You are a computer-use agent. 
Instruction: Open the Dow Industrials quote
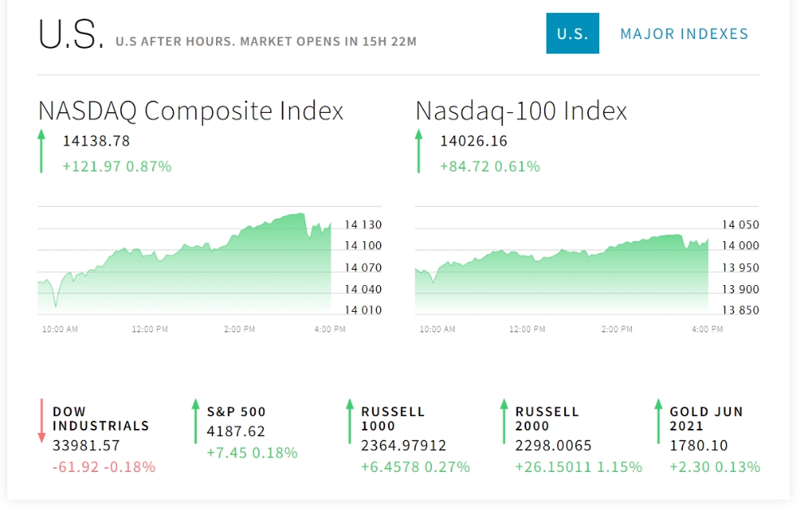tap(101, 418)
